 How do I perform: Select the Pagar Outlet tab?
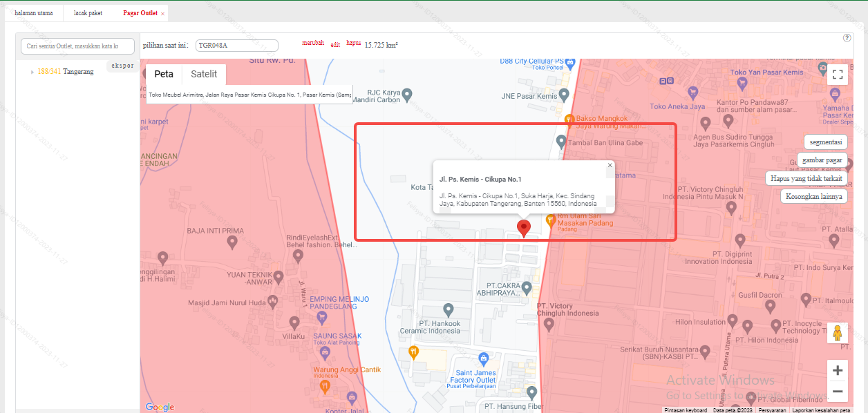coord(140,13)
